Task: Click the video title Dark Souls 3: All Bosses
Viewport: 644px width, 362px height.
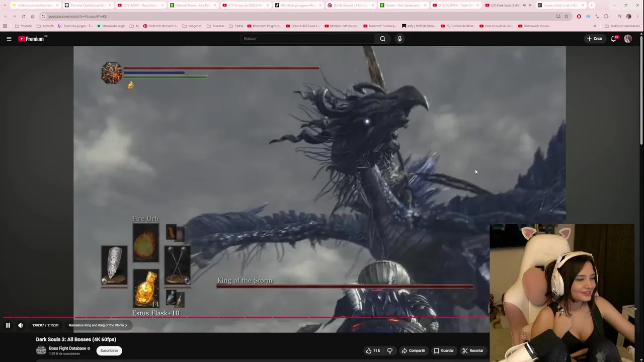Action: pos(76,339)
